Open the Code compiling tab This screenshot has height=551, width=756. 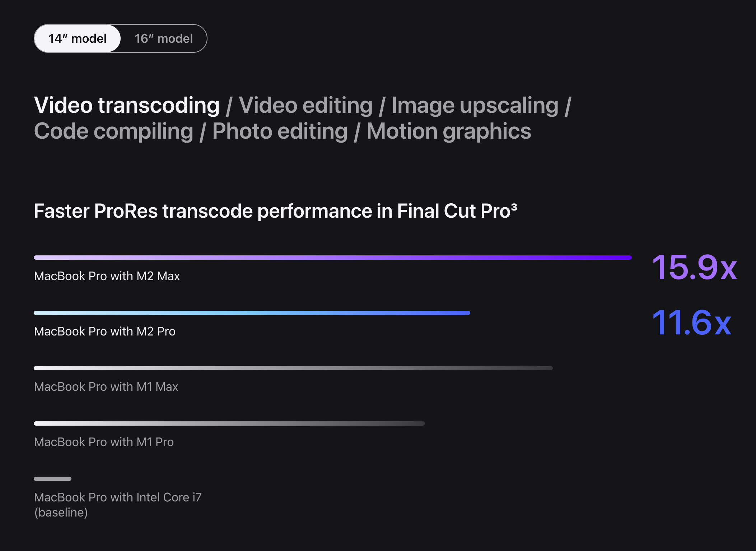click(x=113, y=131)
